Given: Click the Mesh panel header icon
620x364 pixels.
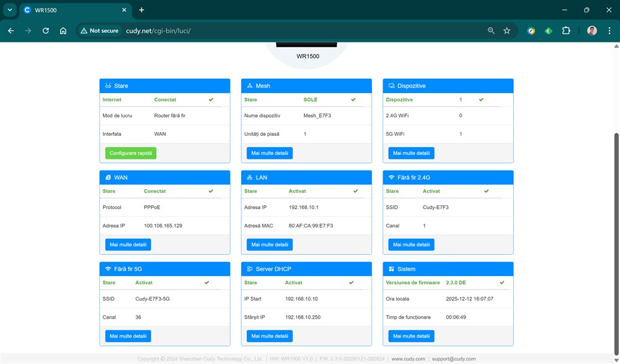Looking at the screenshot, I should [250, 86].
